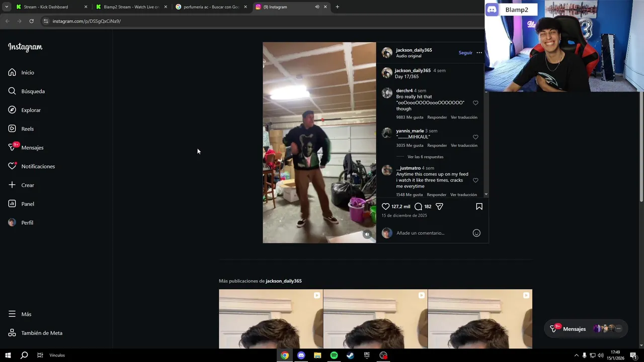Open the site info icon in address bar

click(46, 21)
